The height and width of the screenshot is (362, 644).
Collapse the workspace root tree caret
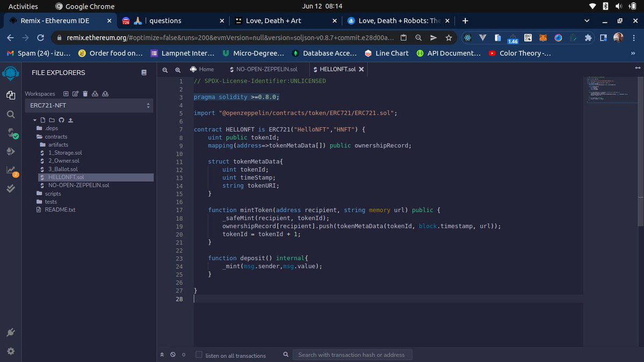(35, 120)
